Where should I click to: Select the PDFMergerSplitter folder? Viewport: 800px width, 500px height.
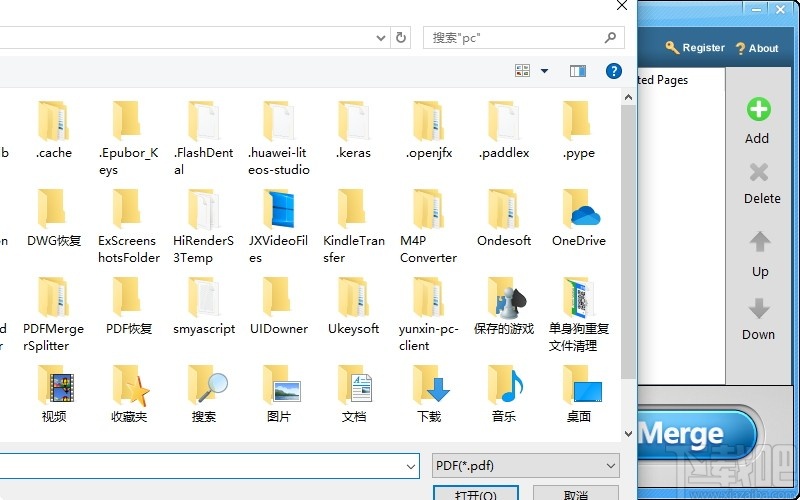coord(53,315)
